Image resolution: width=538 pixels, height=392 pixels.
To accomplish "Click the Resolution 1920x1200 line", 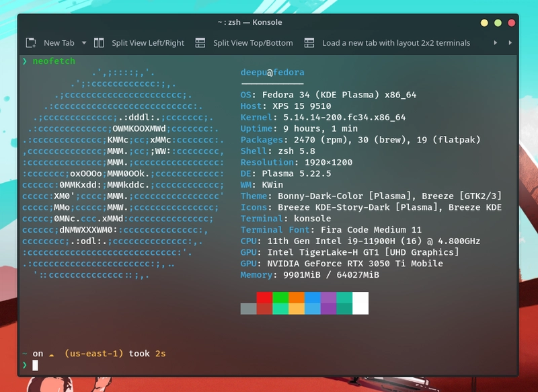I will pos(297,162).
